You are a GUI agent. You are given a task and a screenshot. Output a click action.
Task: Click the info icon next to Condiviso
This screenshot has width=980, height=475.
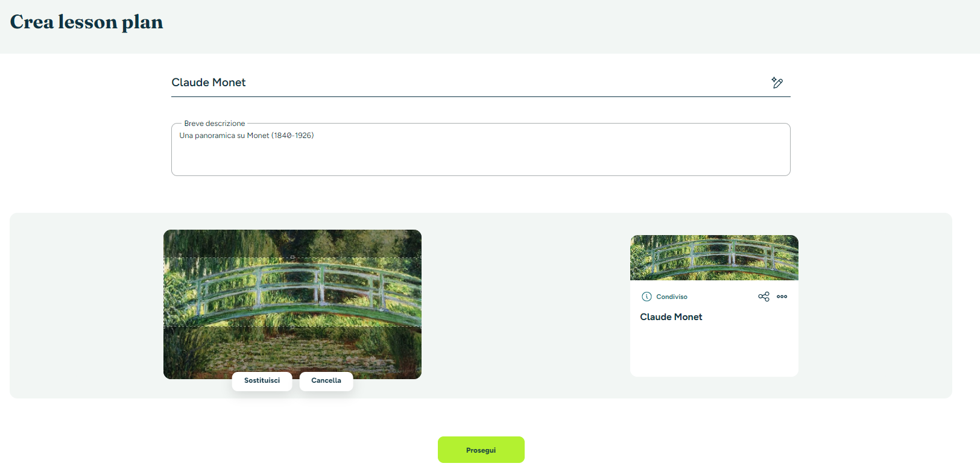click(x=646, y=297)
